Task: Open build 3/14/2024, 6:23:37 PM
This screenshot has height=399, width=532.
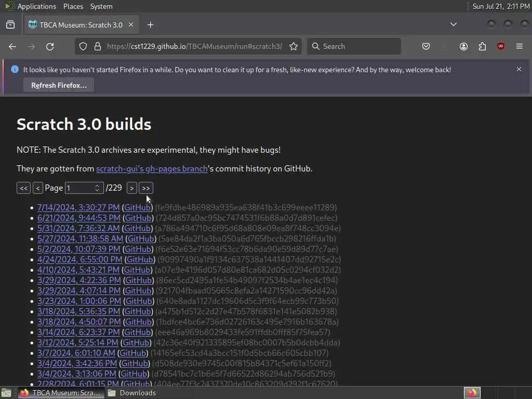Action: 78,332
